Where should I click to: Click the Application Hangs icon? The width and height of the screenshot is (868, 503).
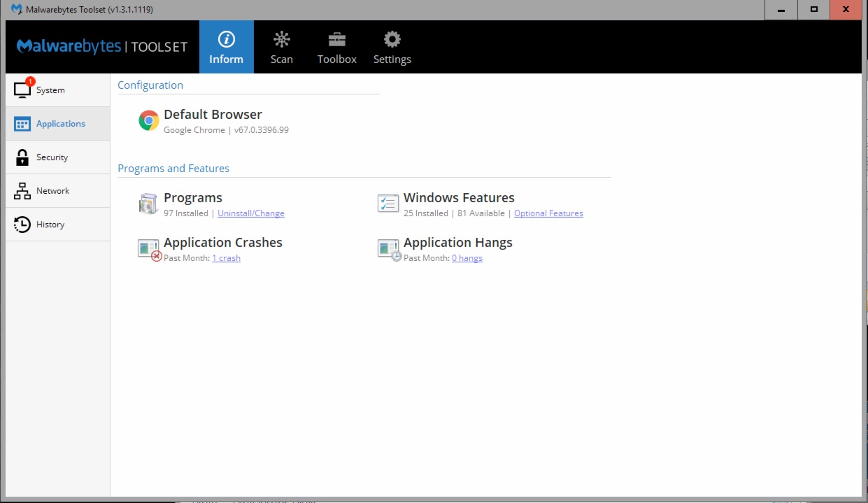point(388,249)
